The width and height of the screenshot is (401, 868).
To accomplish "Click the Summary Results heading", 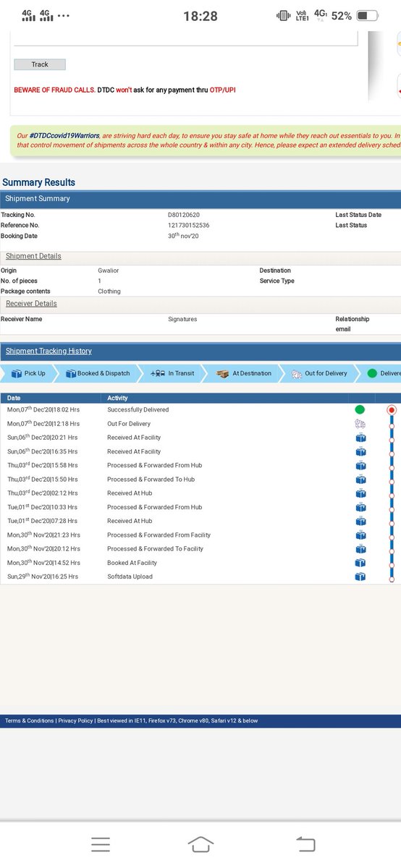I will click(x=38, y=182).
